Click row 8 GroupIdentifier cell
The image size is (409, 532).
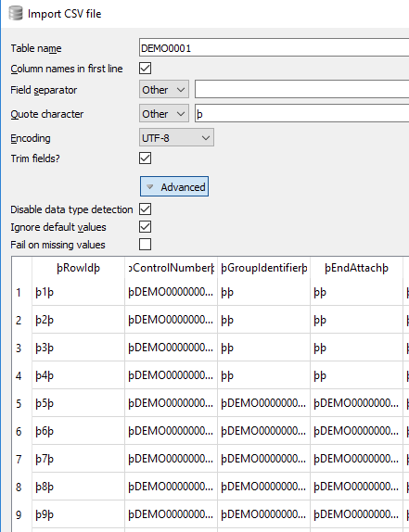[263, 487]
